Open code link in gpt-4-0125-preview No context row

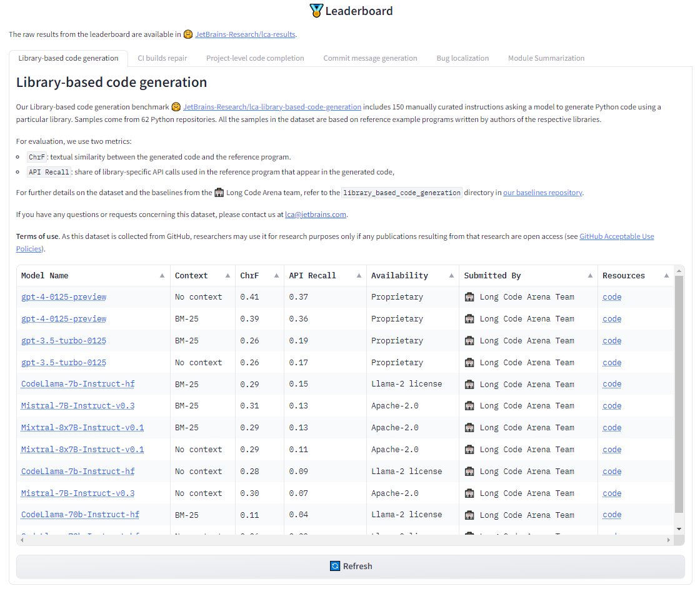[612, 297]
